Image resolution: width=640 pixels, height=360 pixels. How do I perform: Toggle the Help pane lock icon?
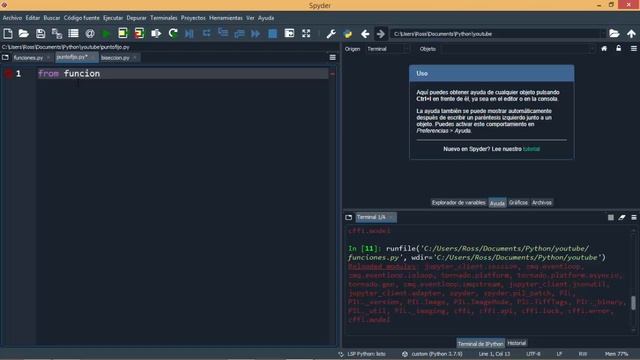pyautogui.click(x=619, y=49)
